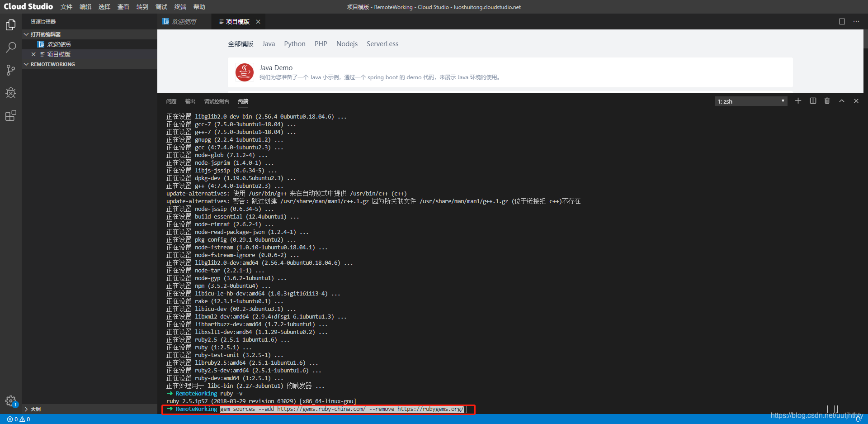Screen dimensions: 868x424
Task: Open the Extensions icon
Action: [x=11, y=115]
